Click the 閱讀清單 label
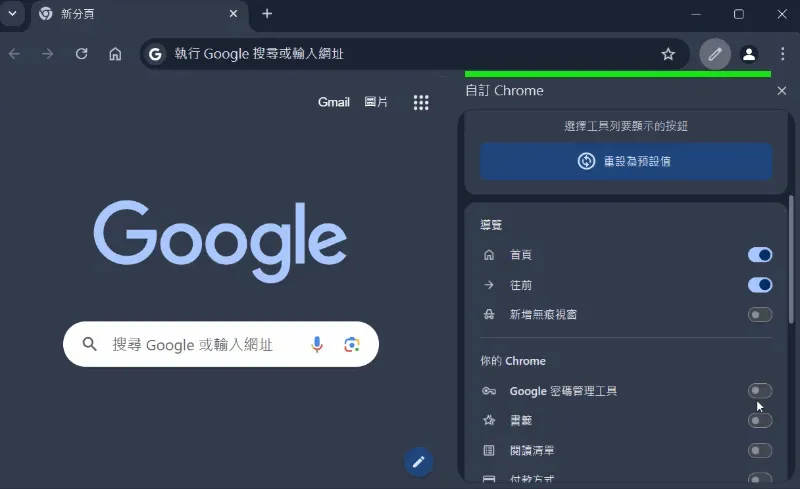The image size is (800, 489). [532, 450]
